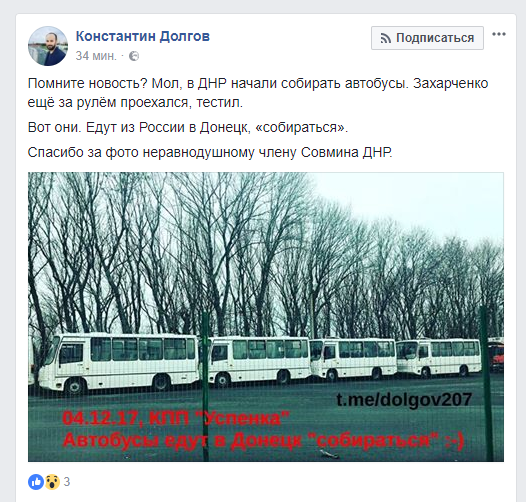
Task: Click the blue Like reaction icon
Action: pos(36,482)
